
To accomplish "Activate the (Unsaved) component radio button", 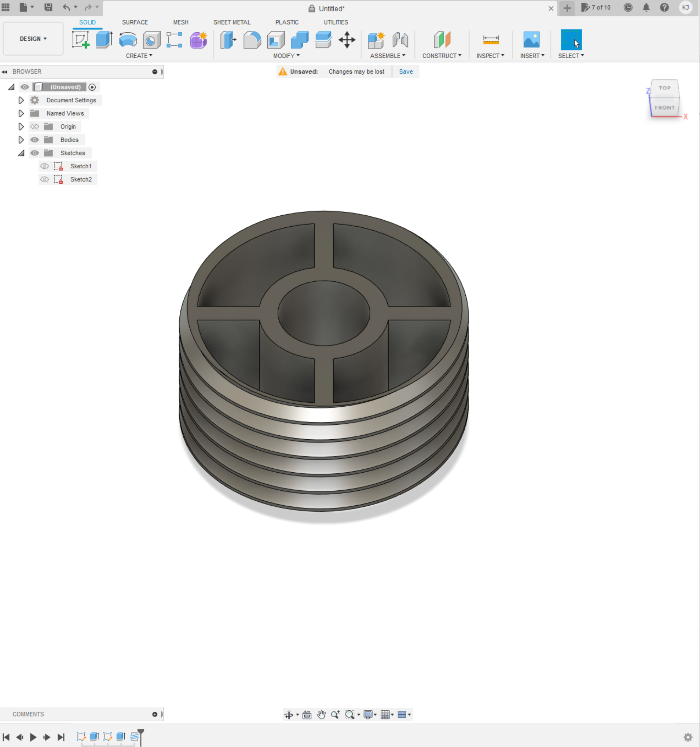I will pos(92,87).
